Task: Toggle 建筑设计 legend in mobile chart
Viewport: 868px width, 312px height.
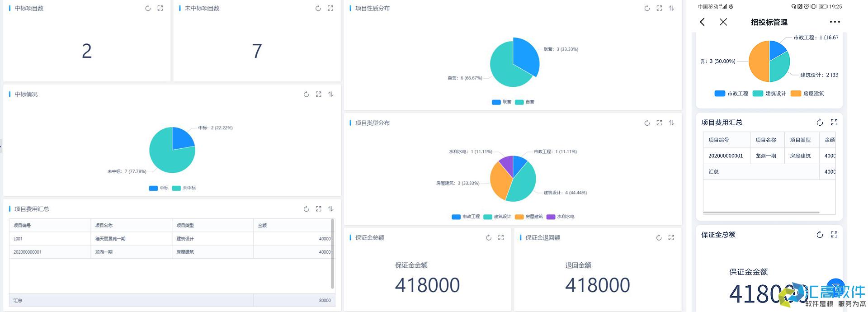Action: (769, 94)
